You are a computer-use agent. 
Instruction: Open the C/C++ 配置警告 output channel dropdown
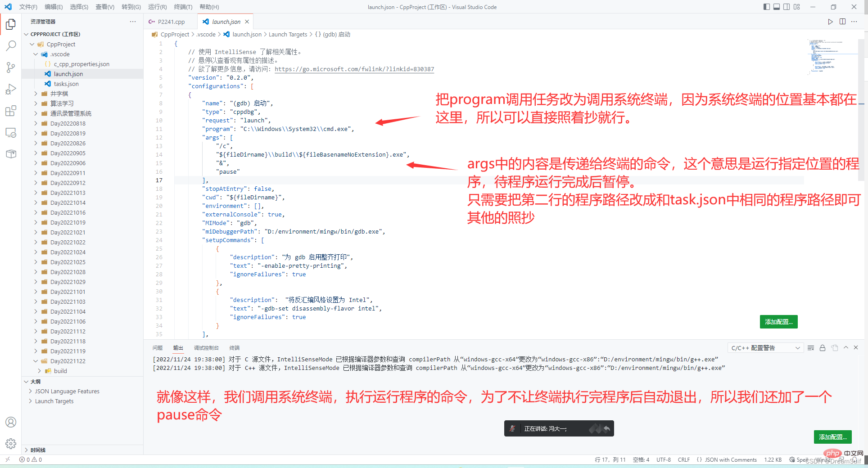765,348
